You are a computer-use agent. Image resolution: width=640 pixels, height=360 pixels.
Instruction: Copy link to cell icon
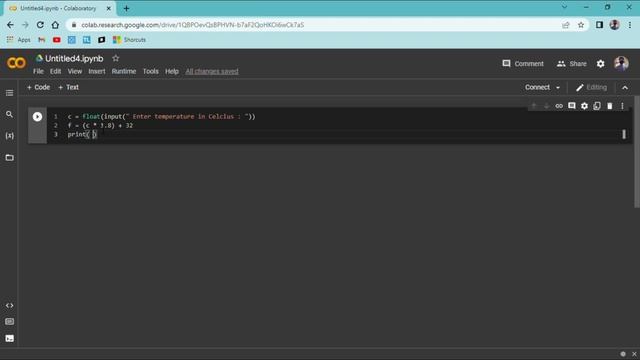click(559, 106)
